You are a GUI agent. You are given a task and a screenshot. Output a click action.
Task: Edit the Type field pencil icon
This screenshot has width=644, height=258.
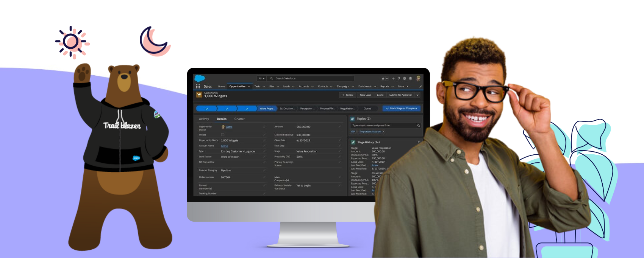[x=264, y=151]
